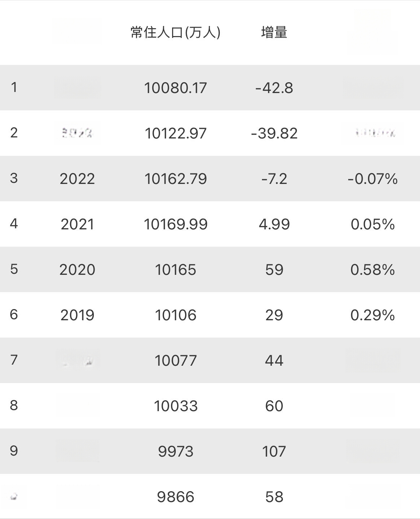Viewport: 420px width, 519px height.
Task: Click the 0.29% growth rate cell
Action: coord(372,315)
